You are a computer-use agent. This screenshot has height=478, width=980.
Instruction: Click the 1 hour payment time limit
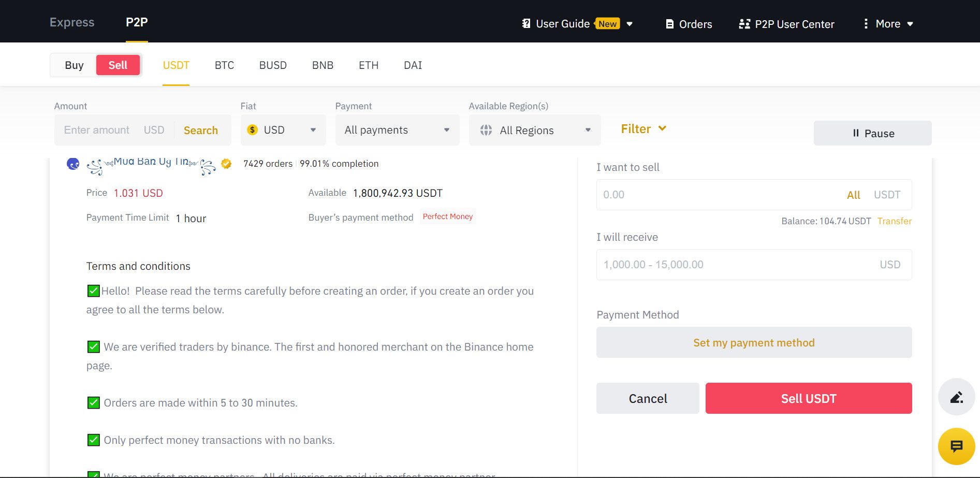pyautogui.click(x=191, y=219)
